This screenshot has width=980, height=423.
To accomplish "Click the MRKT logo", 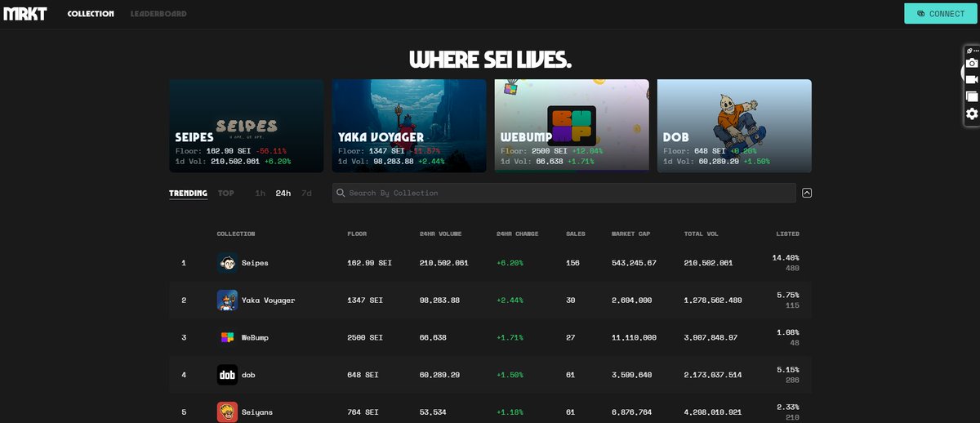I will tap(25, 14).
